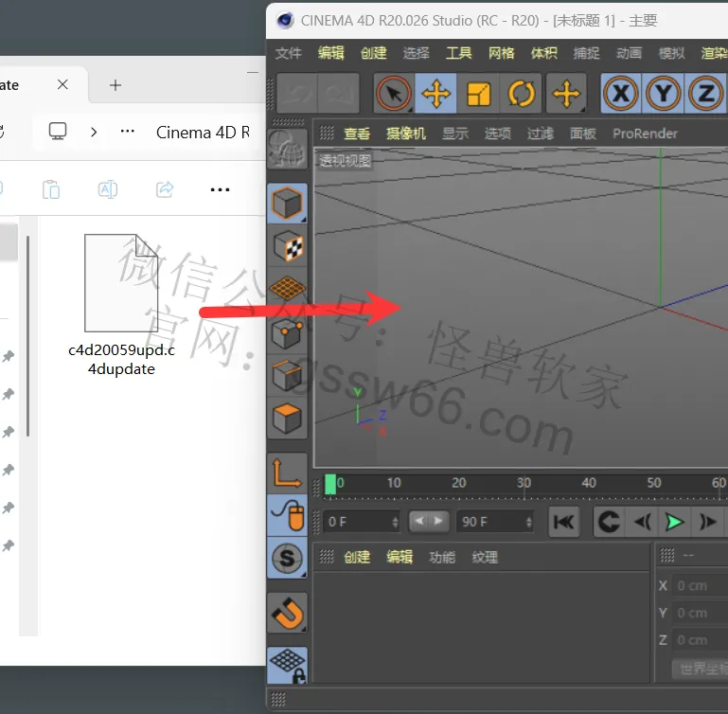Enable the Axis mode L-shaped icon
Screen dimensions: 728x714
click(x=287, y=473)
